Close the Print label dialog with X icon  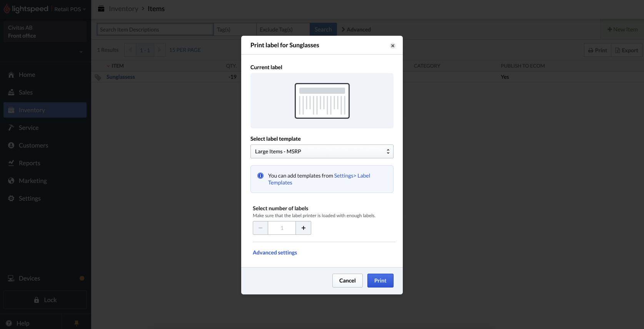(393, 46)
